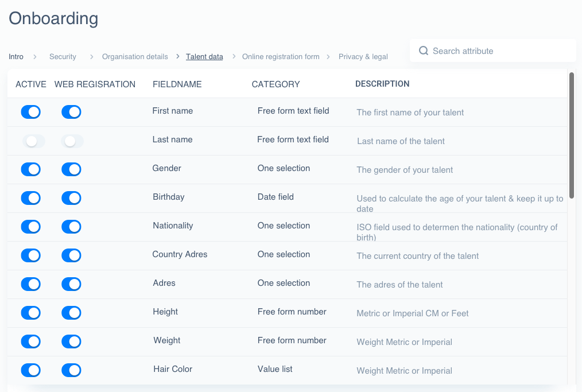This screenshot has height=392, width=582.
Task: Click the CATEGORY column header
Action: pos(276,84)
